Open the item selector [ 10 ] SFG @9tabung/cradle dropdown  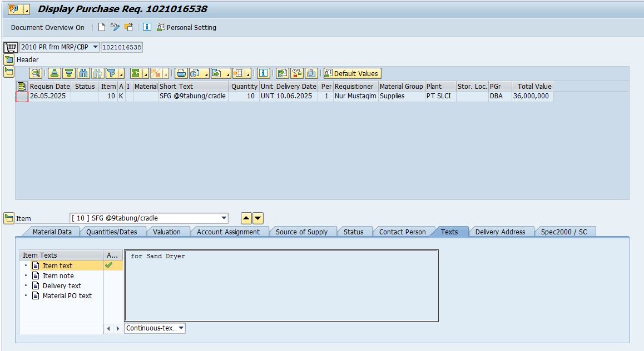(224, 218)
